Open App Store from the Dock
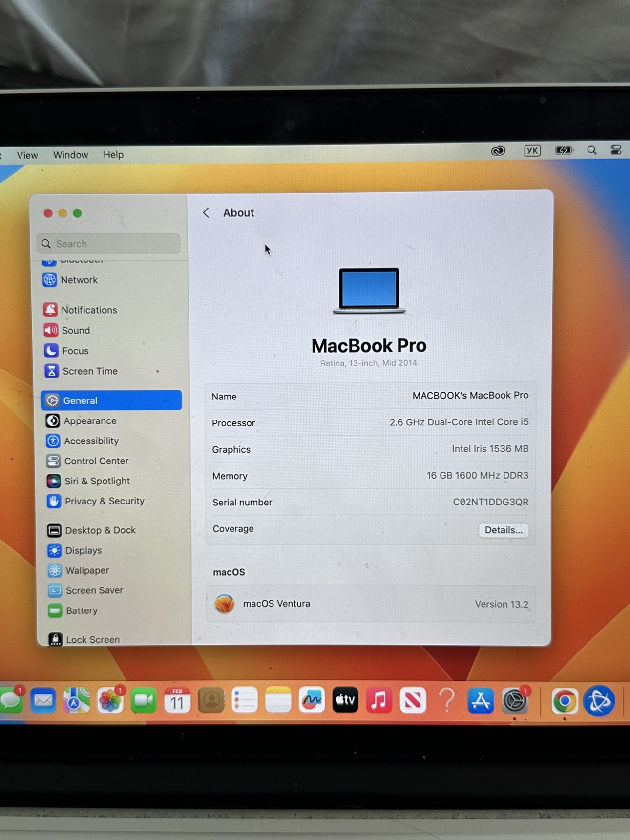630x840 pixels. point(481,701)
